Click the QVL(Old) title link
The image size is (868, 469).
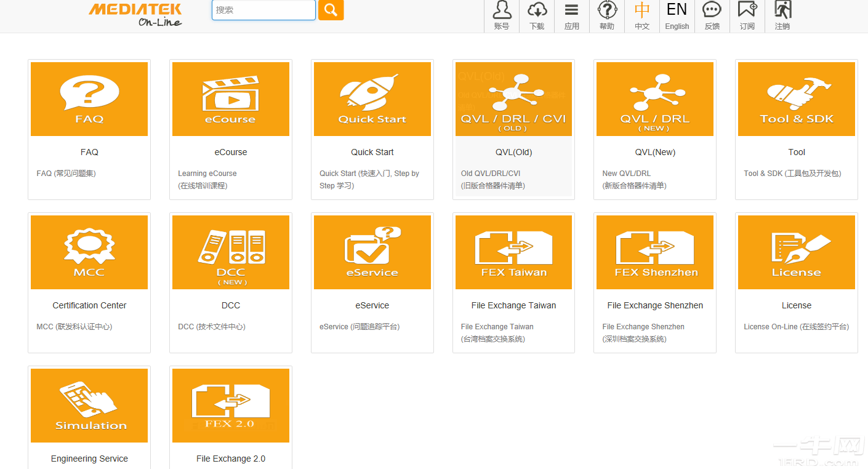pos(513,152)
